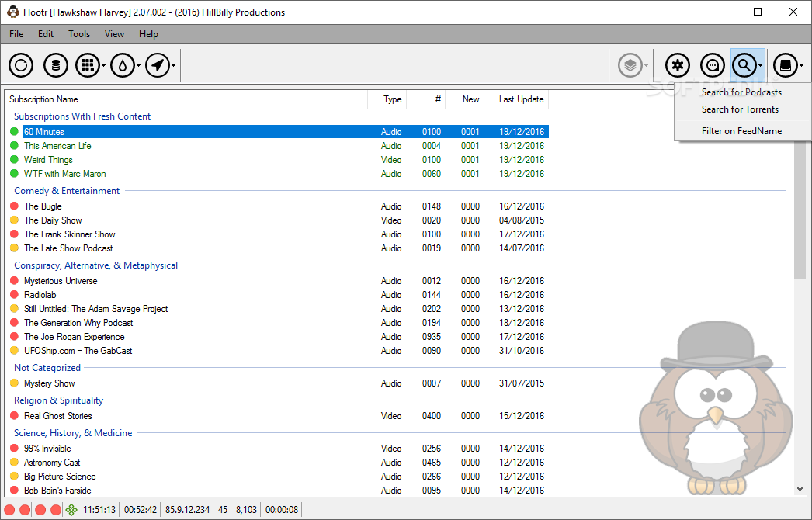Click the list scrollbar down arrow
812x520 pixels.
[x=800, y=488]
